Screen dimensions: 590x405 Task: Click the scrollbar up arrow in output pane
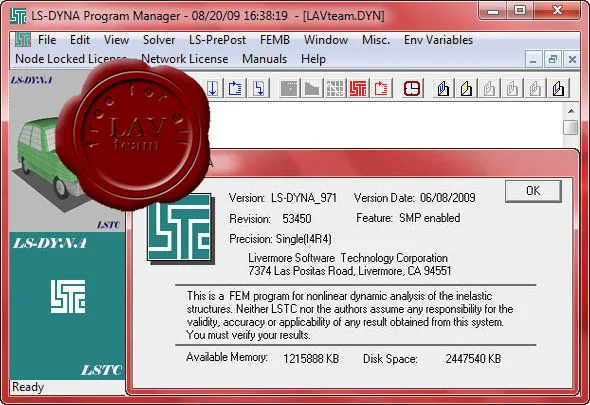(x=571, y=111)
